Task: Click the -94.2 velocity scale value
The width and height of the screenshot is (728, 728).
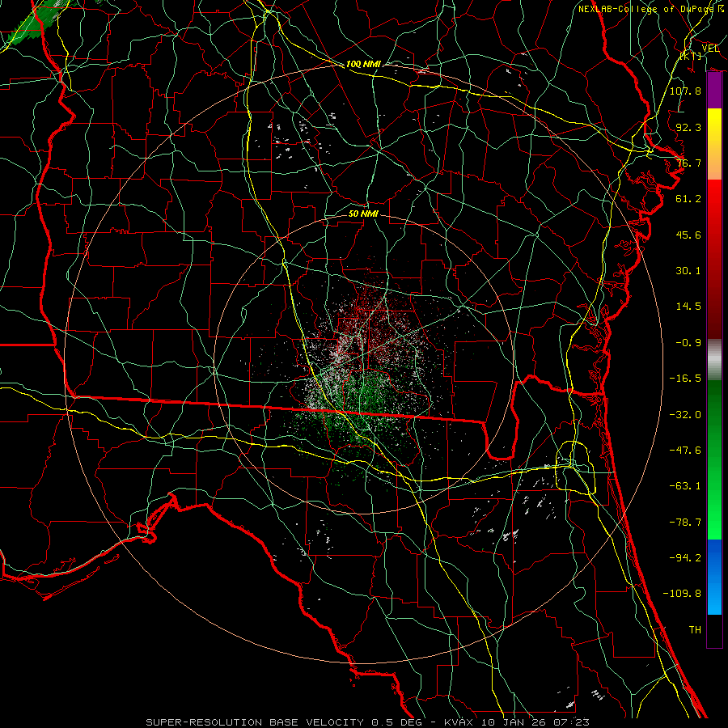Action: click(685, 558)
